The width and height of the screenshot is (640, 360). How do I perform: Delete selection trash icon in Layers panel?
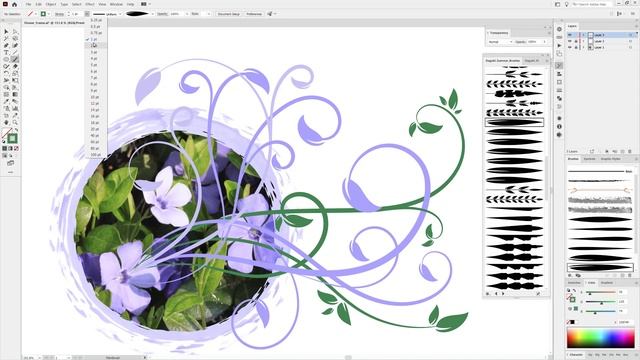coord(630,151)
